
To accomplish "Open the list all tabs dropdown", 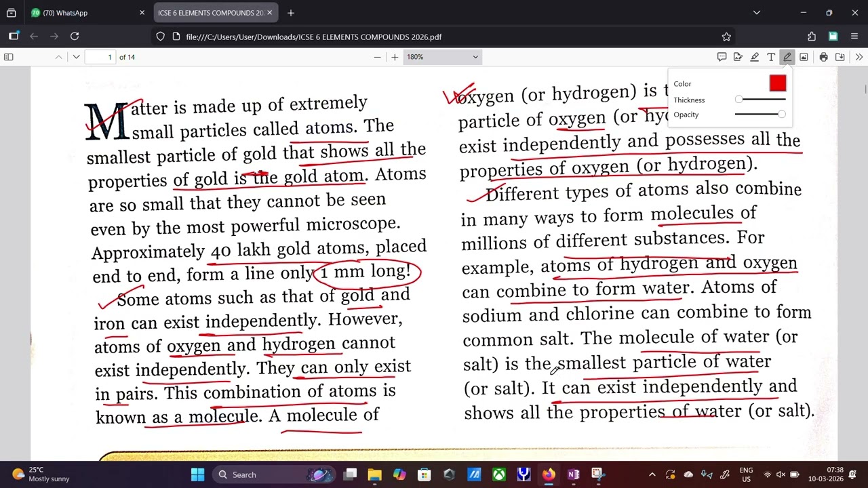I will (x=757, y=13).
